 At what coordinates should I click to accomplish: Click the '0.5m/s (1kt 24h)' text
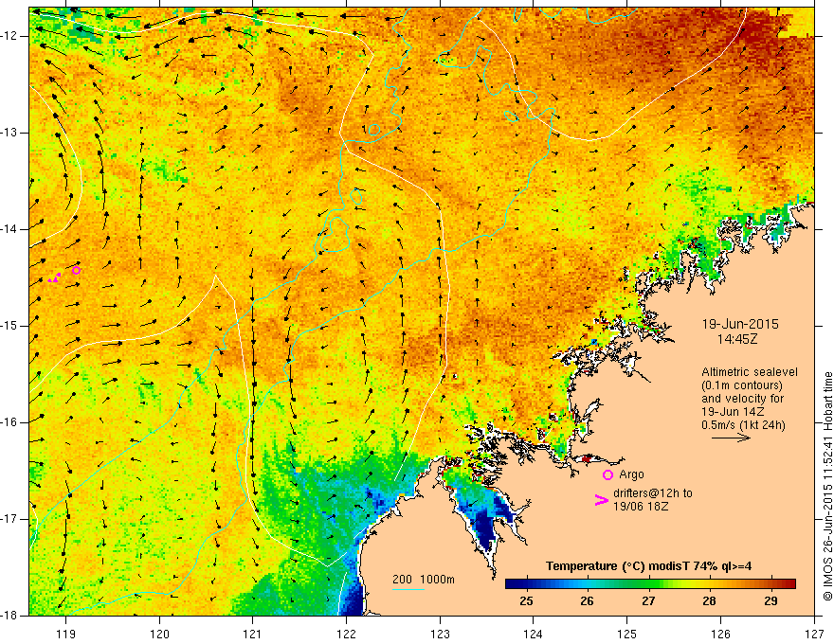point(744,425)
